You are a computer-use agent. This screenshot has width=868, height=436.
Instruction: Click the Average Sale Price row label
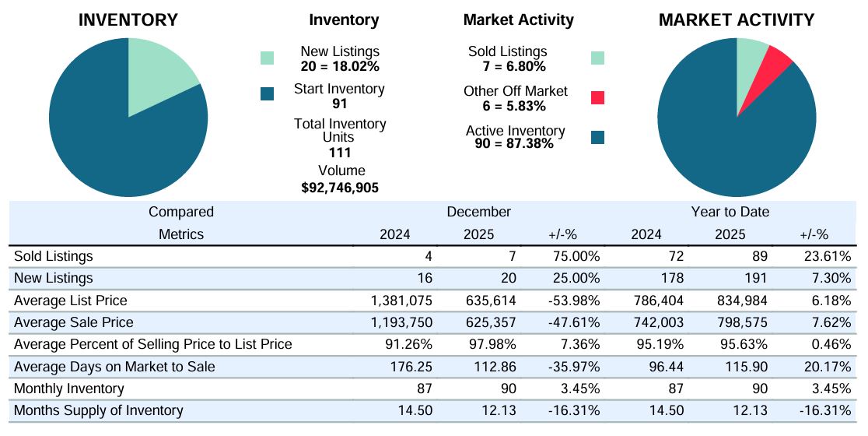74,322
